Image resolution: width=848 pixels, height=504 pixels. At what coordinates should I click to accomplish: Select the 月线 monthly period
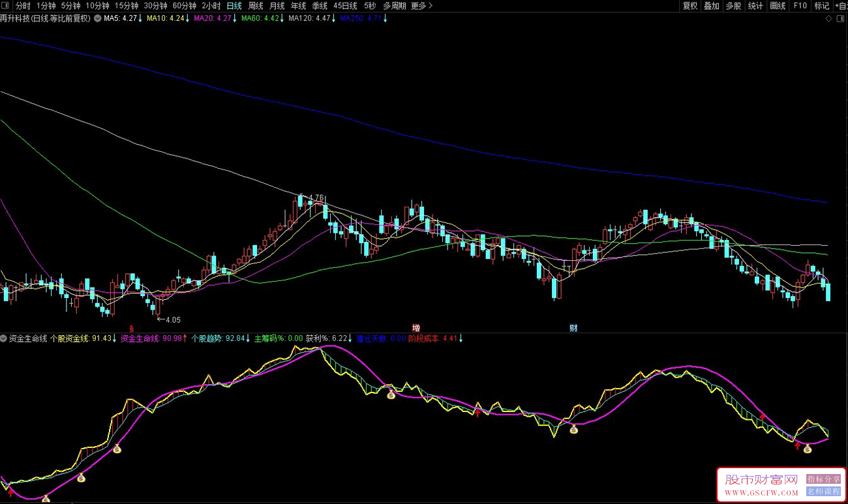(x=277, y=6)
